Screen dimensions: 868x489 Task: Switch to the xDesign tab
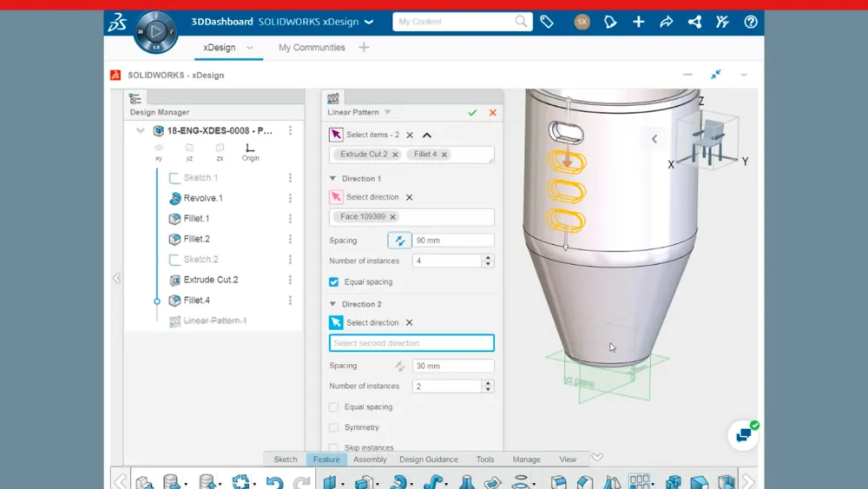coord(220,48)
